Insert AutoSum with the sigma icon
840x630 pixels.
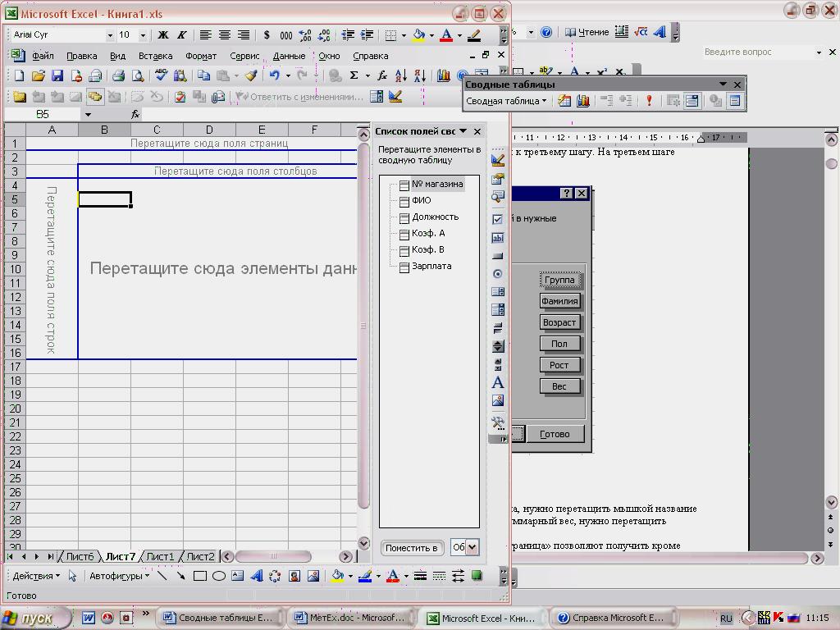click(x=354, y=75)
